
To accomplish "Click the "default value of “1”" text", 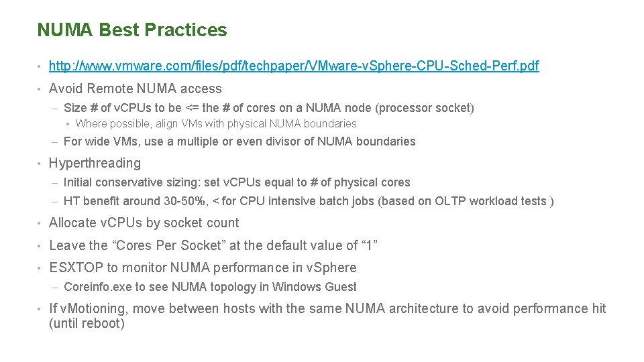I will (x=322, y=245).
